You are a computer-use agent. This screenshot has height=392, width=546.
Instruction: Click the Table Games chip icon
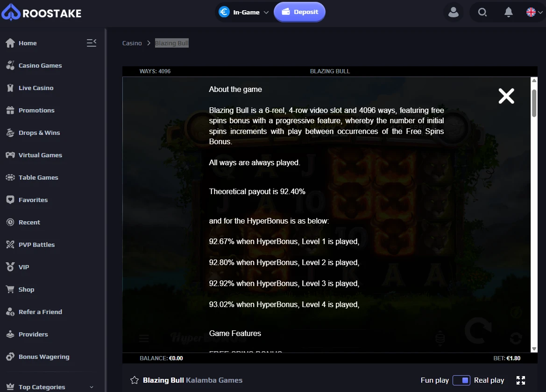point(10,177)
